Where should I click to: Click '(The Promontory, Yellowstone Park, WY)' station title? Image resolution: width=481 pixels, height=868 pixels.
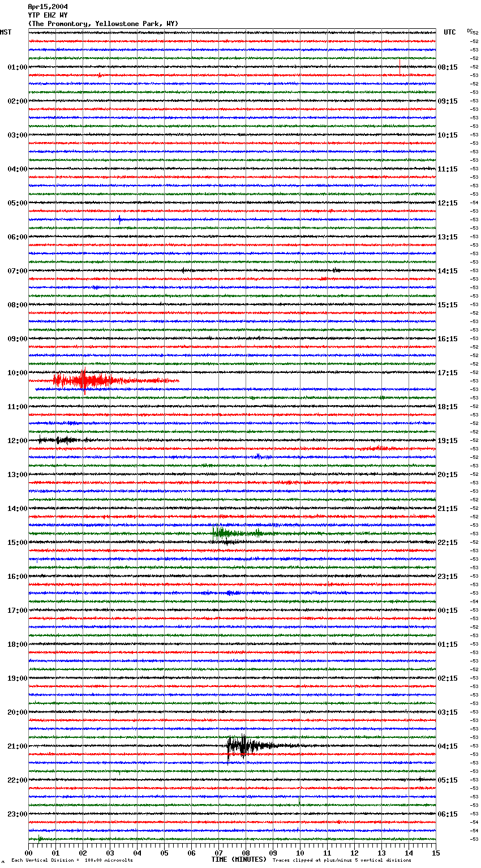[x=103, y=24]
